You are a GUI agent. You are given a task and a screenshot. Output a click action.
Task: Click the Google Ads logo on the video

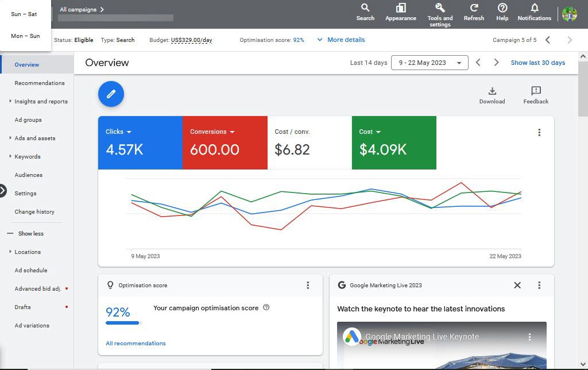pyautogui.click(x=352, y=337)
